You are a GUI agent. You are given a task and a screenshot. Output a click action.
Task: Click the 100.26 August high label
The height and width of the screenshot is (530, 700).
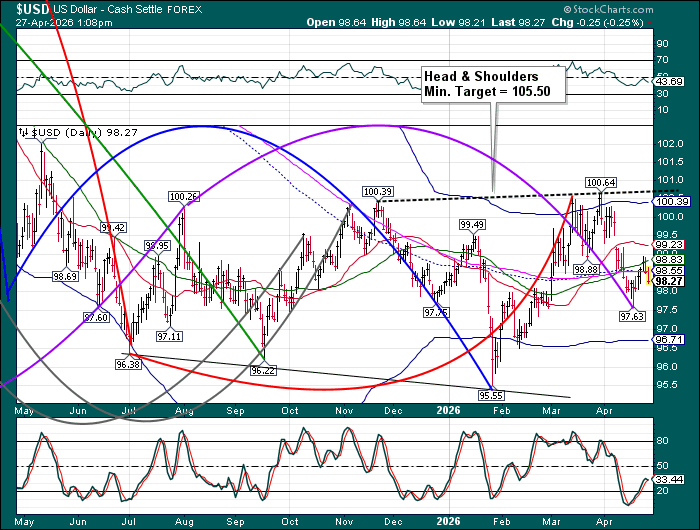184,196
